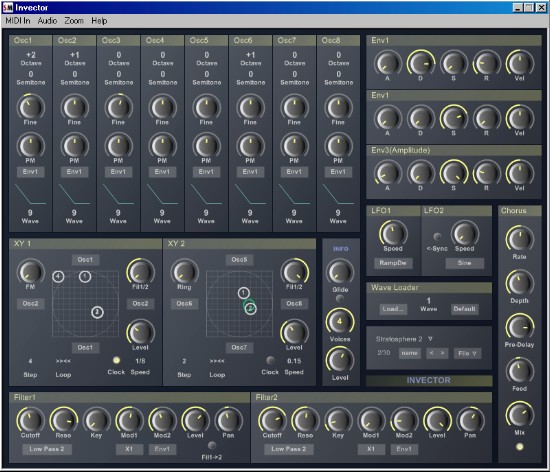Select point 4 on the XY 1 pad

[x=58, y=276]
